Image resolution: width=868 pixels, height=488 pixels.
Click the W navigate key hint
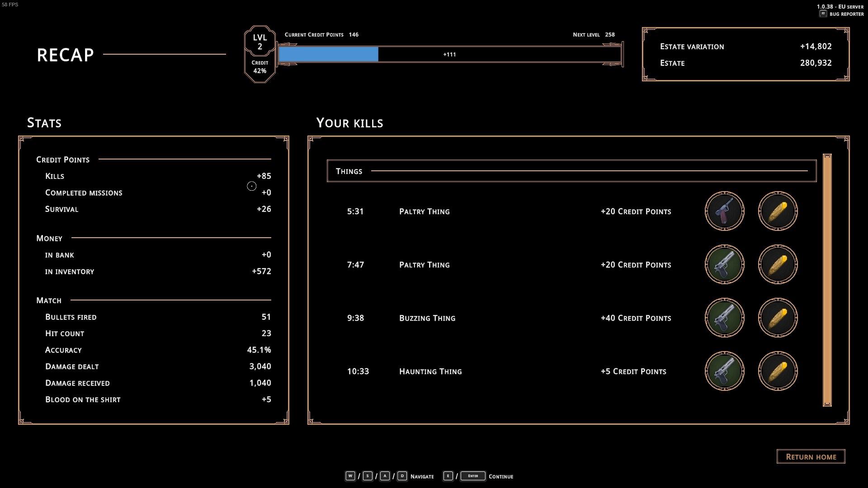pos(350,476)
